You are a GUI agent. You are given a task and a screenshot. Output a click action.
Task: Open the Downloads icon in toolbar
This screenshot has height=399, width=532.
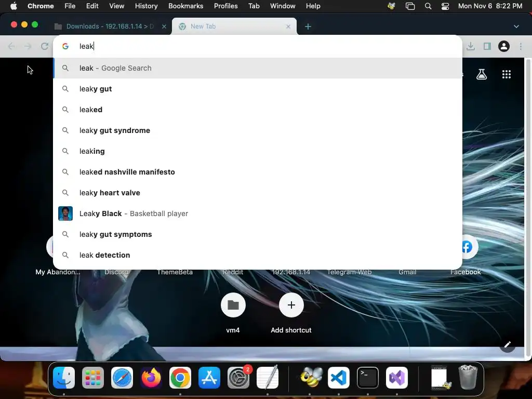(x=471, y=46)
